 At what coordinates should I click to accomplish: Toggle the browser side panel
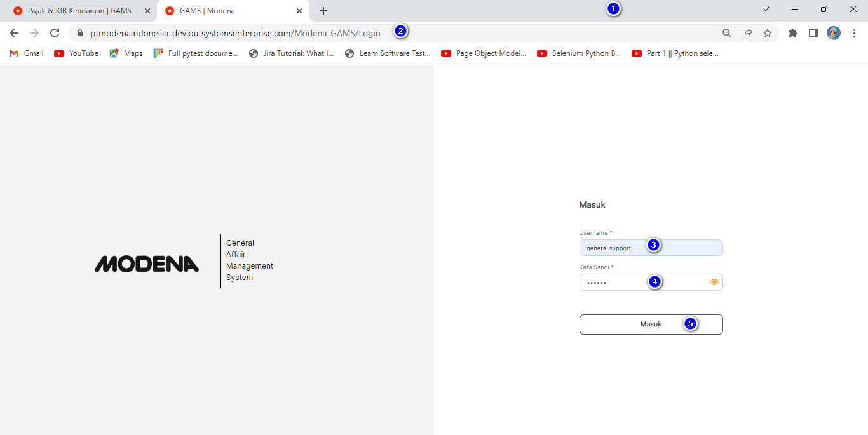pos(813,33)
